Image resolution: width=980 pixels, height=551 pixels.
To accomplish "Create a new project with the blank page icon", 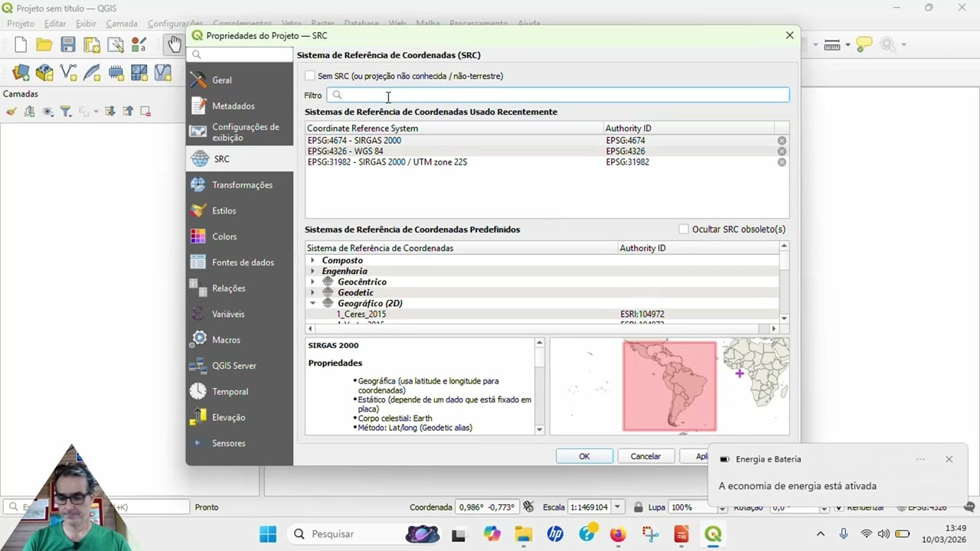I will tap(21, 45).
